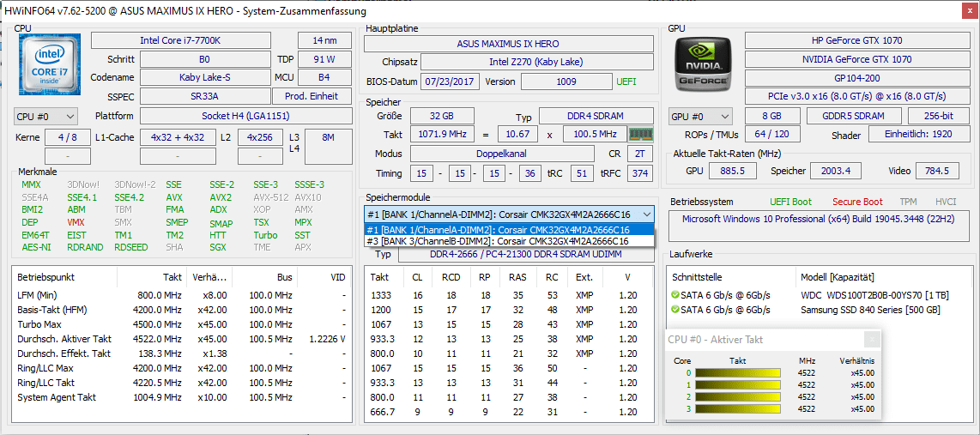The width and height of the screenshot is (980, 435).
Task: Click the Core 3 clock bar
Action: (x=737, y=408)
